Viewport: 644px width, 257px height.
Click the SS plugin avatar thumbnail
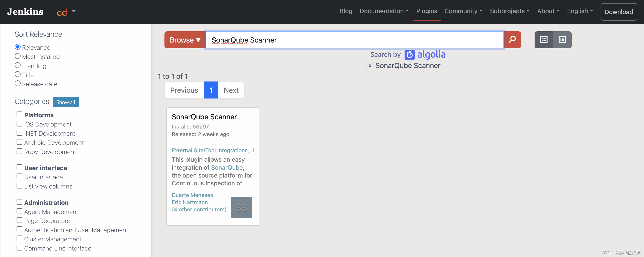click(241, 207)
